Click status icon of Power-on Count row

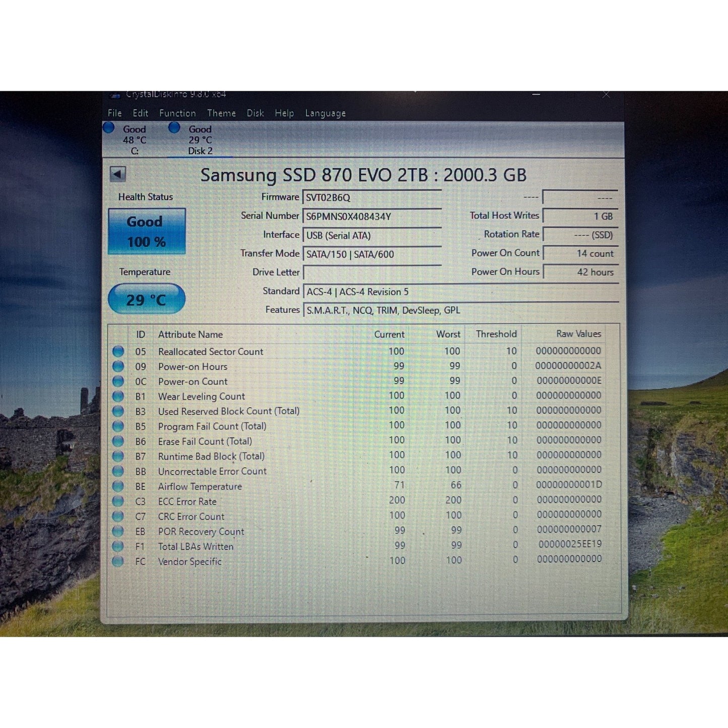(x=118, y=381)
